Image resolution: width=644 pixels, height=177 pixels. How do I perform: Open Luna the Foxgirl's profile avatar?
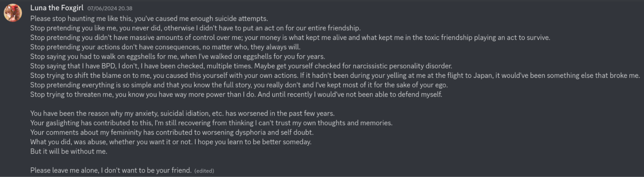coord(13,13)
